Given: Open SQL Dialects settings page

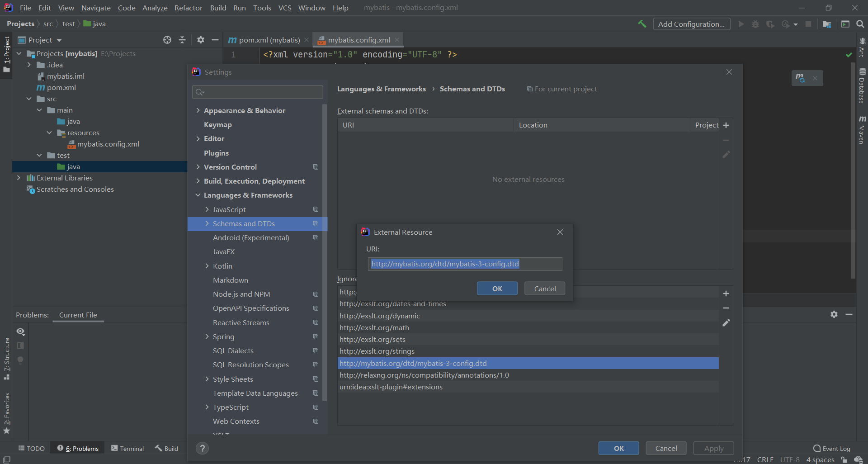Looking at the screenshot, I should click(233, 350).
